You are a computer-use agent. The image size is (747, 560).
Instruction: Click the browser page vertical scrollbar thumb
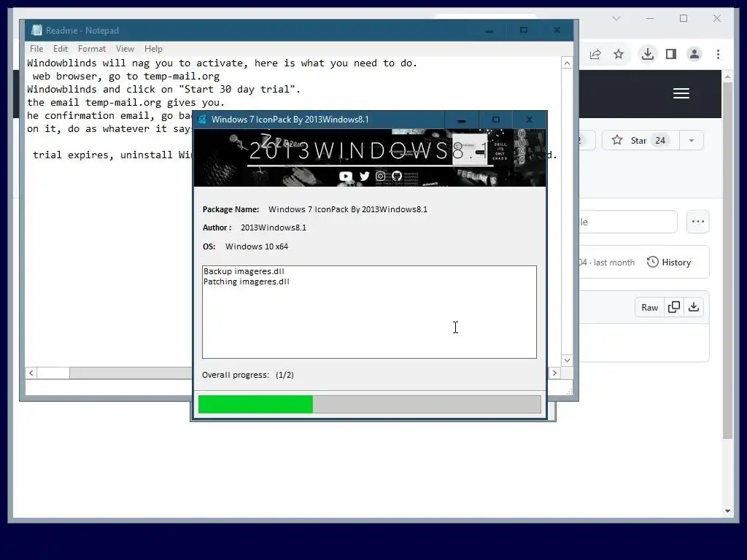[x=727, y=260]
